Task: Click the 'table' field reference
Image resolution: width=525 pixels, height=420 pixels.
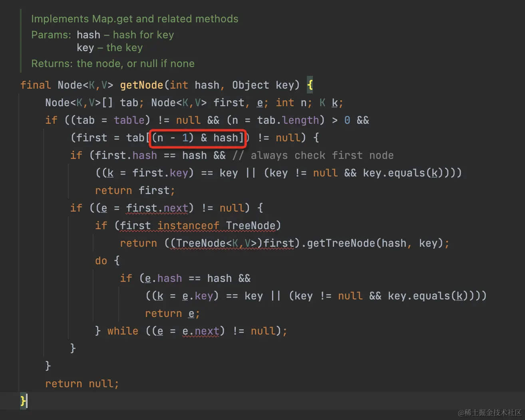Action: pyautogui.click(x=129, y=120)
